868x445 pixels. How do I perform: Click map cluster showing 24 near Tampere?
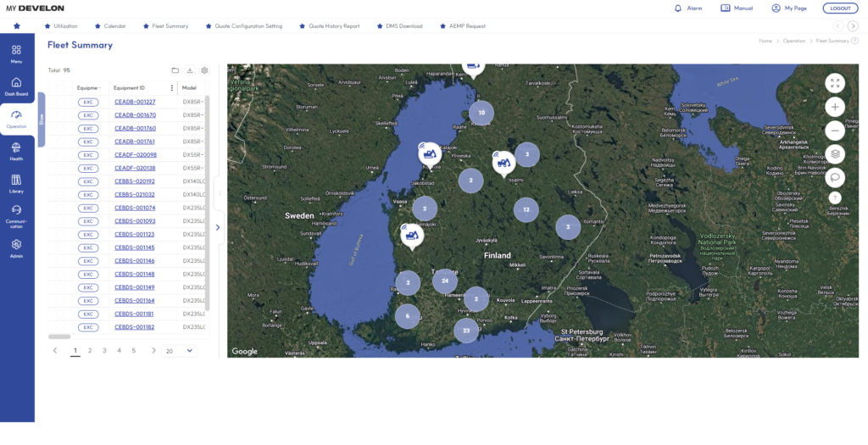pyautogui.click(x=444, y=281)
